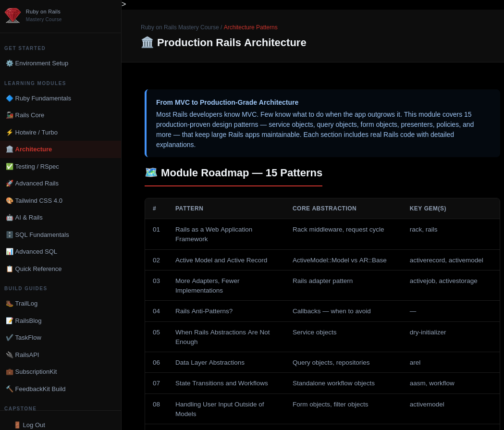
Task: Open the Rails Core module
Action: [61, 115]
